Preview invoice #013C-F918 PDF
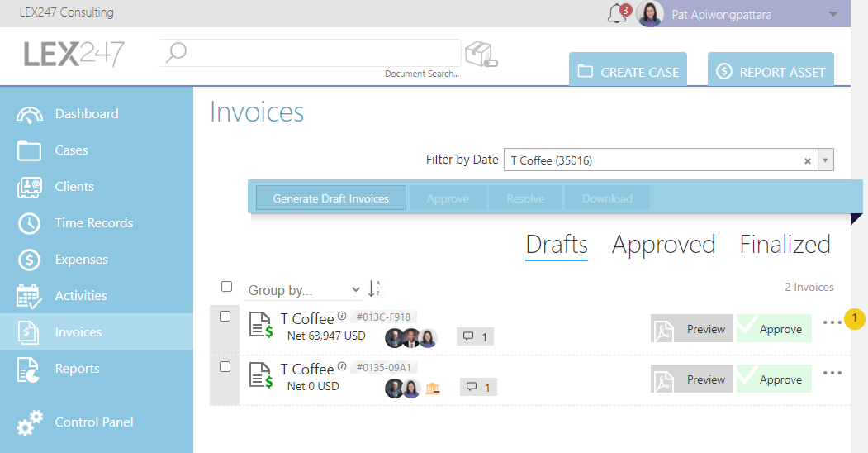Viewport: 868px width, 453px height. (x=692, y=328)
